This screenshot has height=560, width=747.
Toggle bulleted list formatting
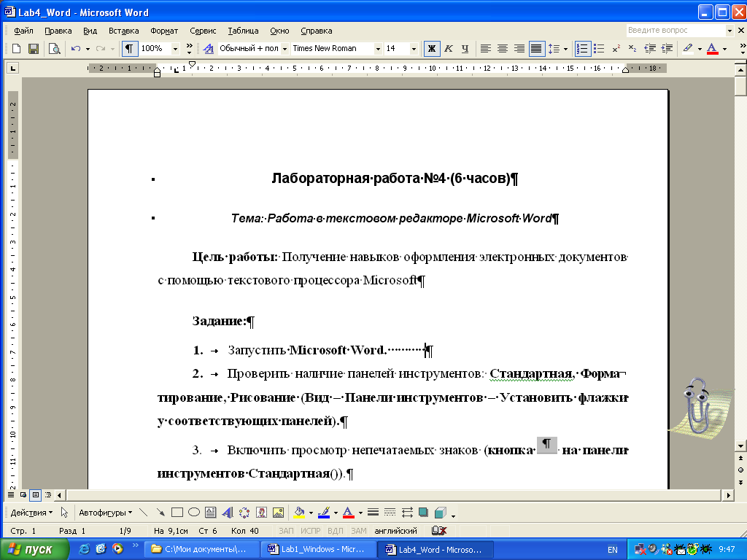599,49
